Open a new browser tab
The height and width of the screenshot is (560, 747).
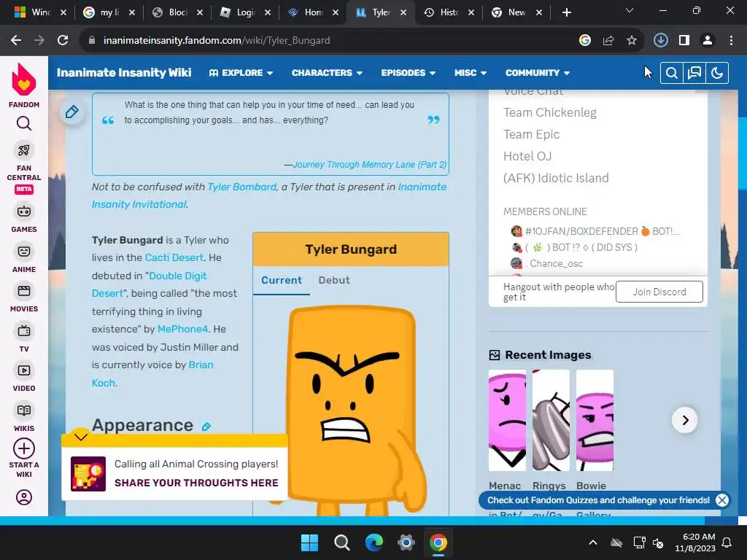(566, 12)
